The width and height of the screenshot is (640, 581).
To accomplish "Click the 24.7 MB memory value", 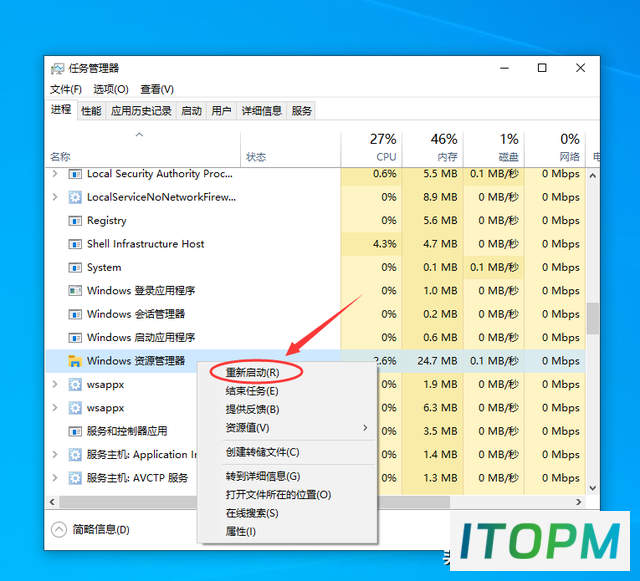I will (x=437, y=361).
